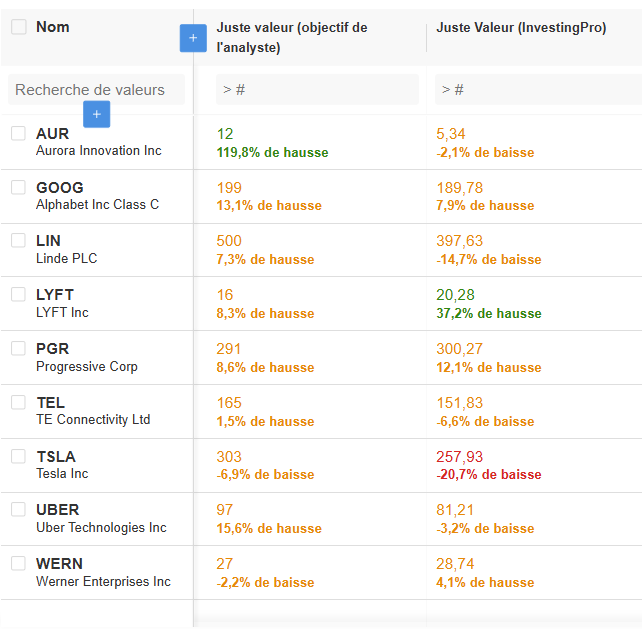Sort by Juste valeur objectif de l'analyste header
The width and height of the screenshot is (642, 629).
tap(292, 37)
